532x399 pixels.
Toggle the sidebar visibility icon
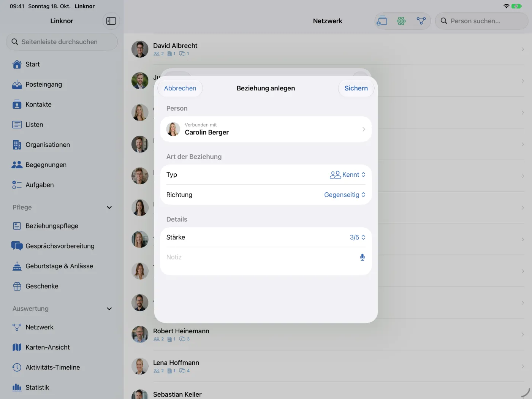[111, 21]
